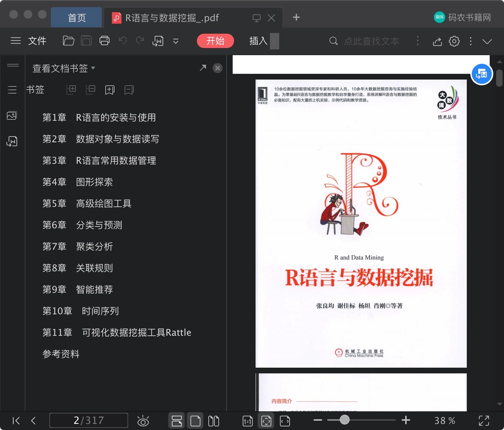Click the collapse all bookmarks icon
The image size is (504, 430).
coord(91,90)
